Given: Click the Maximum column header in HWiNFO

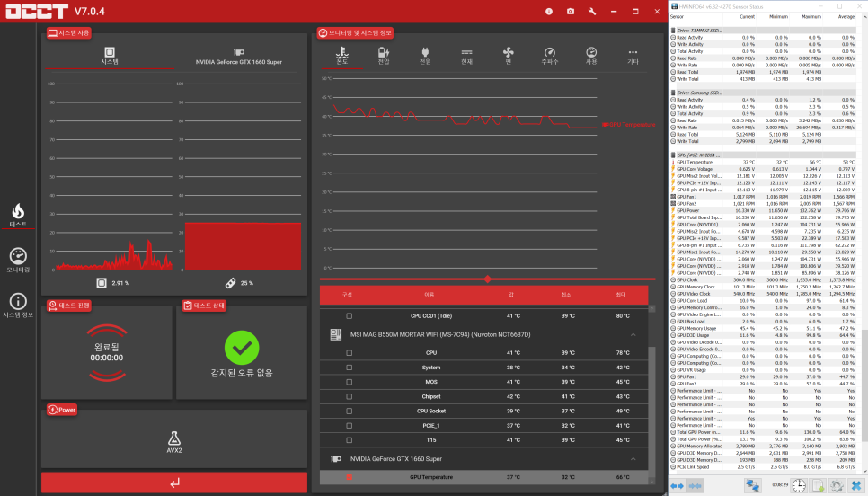Looking at the screenshot, I should [811, 16].
